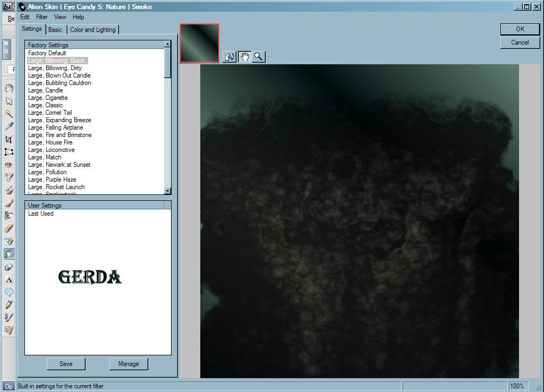
Task: Click the Factory Settings list scroll-up arrow
Action: tap(167, 44)
